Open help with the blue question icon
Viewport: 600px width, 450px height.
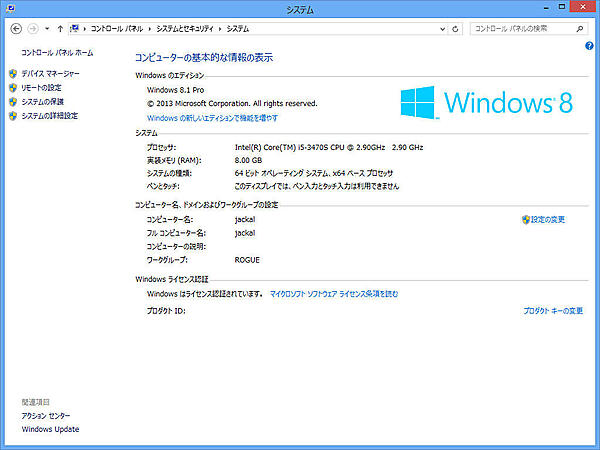590,47
